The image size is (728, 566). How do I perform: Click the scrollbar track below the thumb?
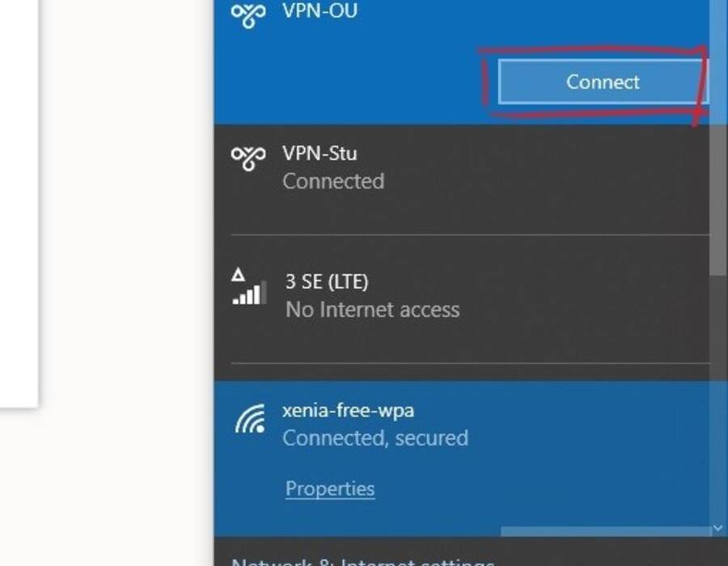click(719, 399)
